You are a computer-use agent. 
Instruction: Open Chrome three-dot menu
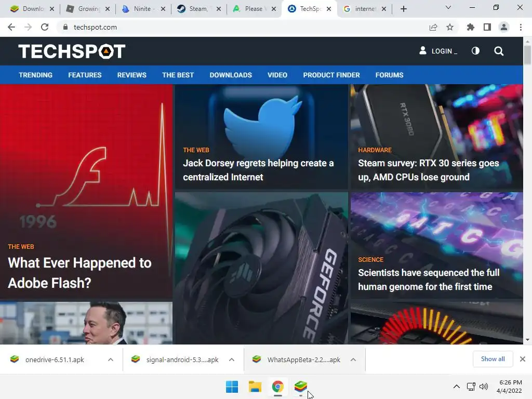pyautogui.click(x=521, y=27)
